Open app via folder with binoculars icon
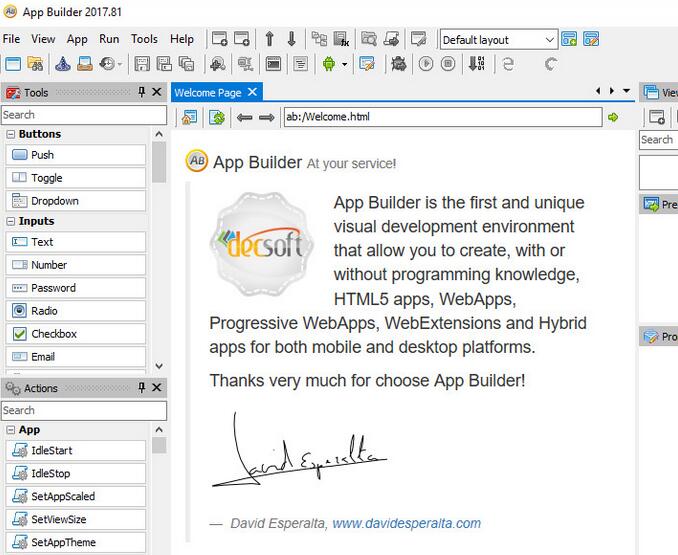 point(35,64)
